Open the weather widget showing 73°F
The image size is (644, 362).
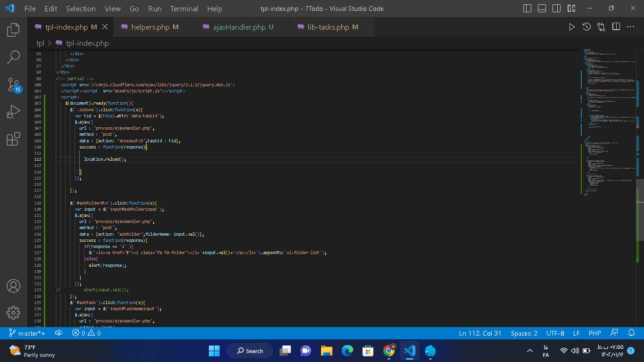pos(32,351)
